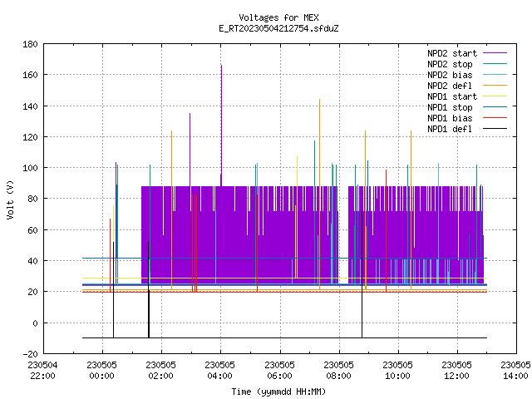Click the red NPD1 bias legend line
Image resolution: width=532 pixels, height=399 pixels.
click(495, 118)
